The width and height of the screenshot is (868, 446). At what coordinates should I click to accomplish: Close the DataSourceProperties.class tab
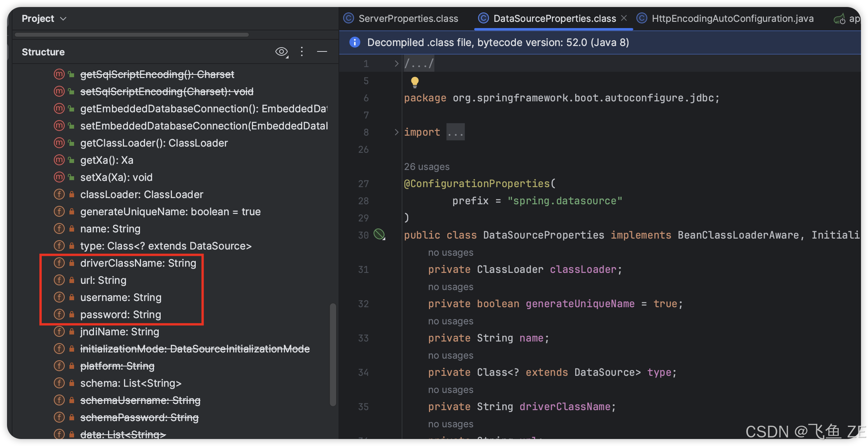(x=624, y=18)
